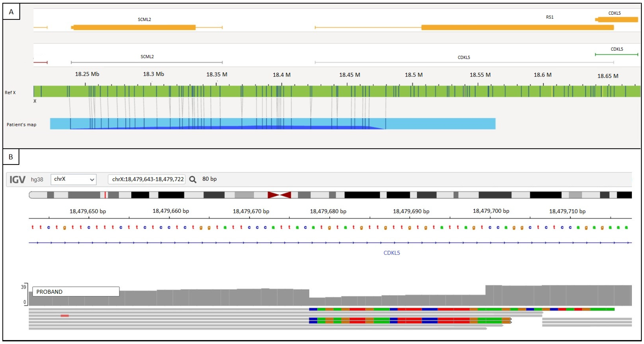Image resolution: width=644 pixels, height=344 pixels.
Task: Click the 18.4 M ruler label
Action: point(282,75)
